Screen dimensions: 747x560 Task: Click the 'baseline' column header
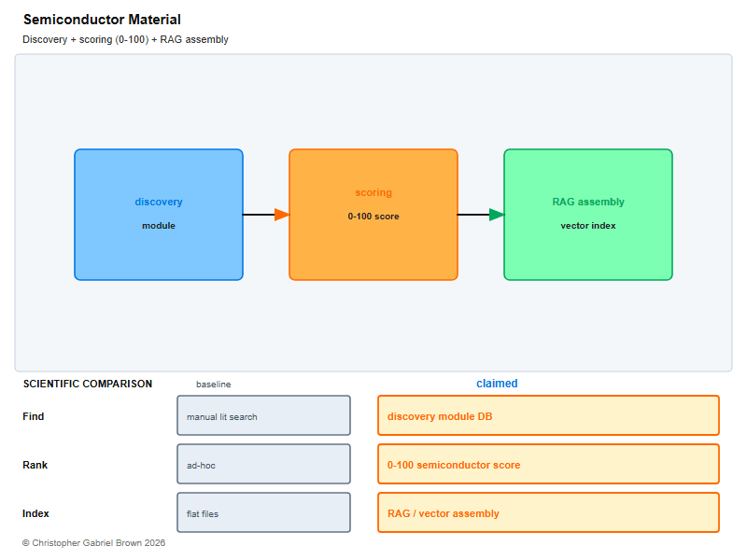(214, 385)
